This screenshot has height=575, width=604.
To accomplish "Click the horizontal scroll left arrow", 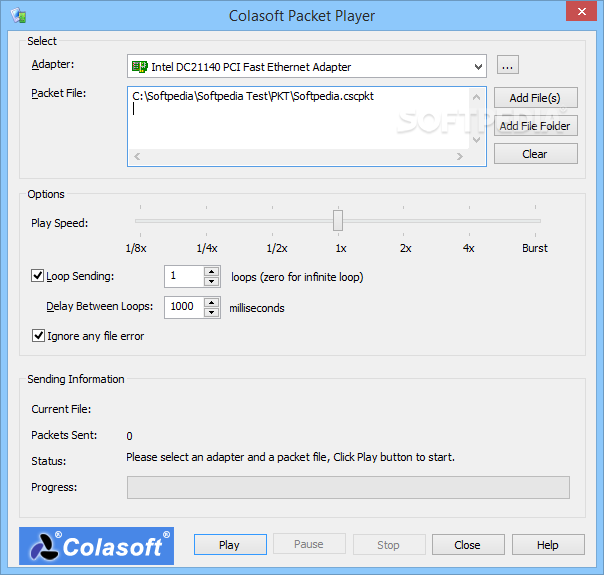I will pyautogui.click(x=137, y=156).
